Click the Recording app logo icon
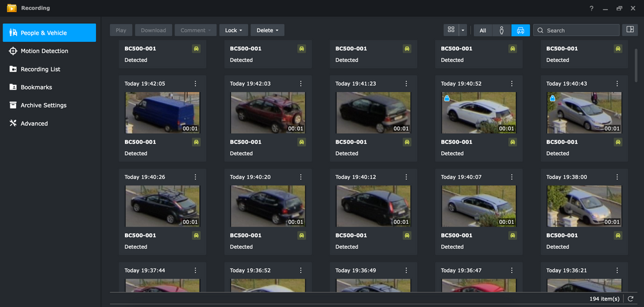Viewport: 644px width, 307px height. click(12, 8)
